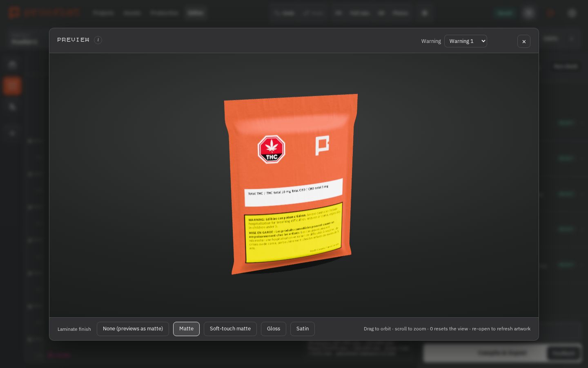This screenshot has width=588, height=368.
Task: Click the "Drag to orbit" hint text
Action: [447, 329]
